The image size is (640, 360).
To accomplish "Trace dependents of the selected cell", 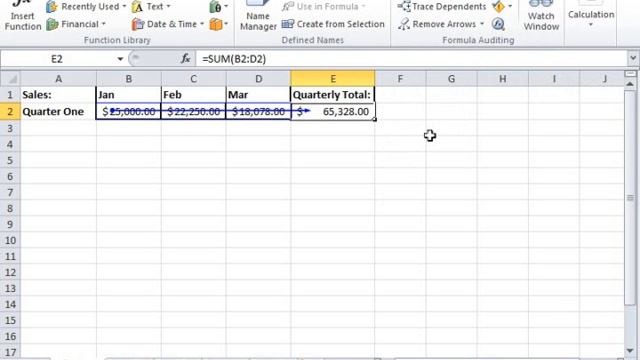I will point(442,7).
